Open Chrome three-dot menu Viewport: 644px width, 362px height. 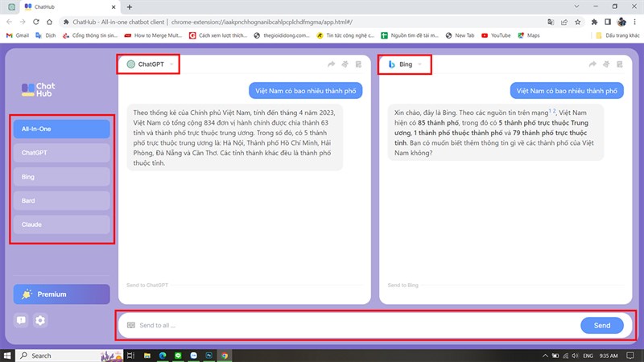635,22
